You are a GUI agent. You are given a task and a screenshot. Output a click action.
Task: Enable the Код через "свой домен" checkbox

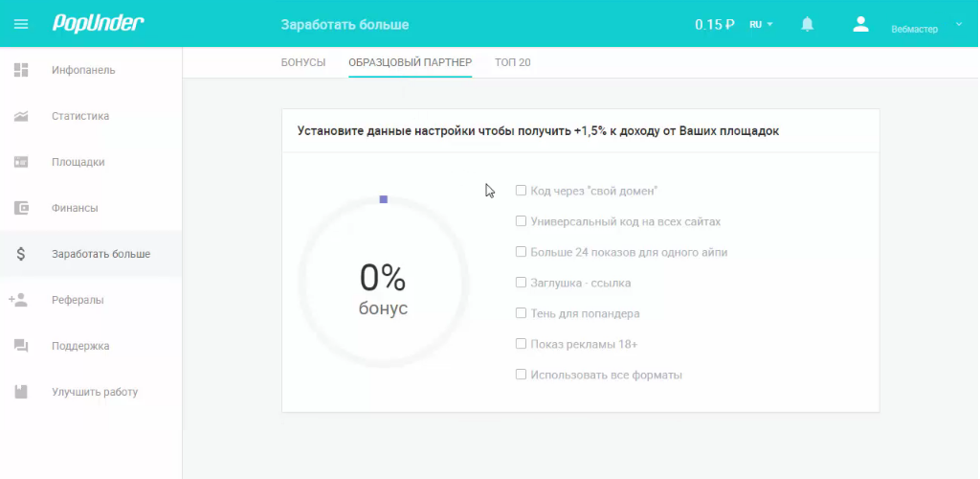point(522,191)
